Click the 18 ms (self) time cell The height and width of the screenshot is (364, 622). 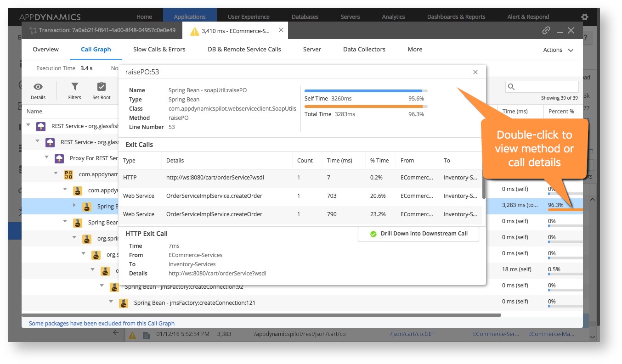click(517, 269)
